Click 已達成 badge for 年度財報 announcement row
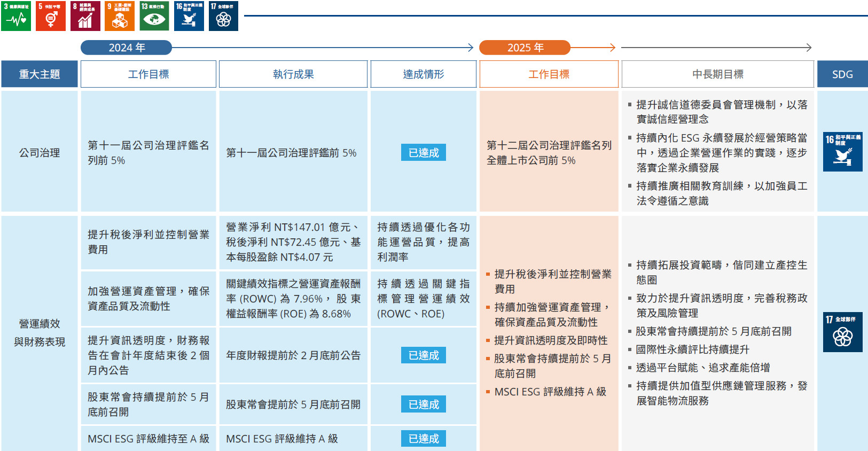This screenshot has height=451, width=868. click(x=424, y=355)
